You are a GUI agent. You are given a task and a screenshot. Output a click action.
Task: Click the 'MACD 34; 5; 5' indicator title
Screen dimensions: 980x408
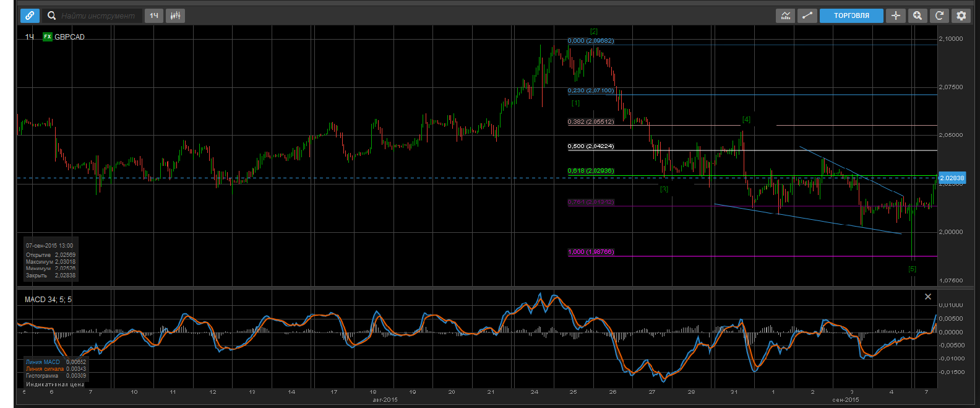click(x=48, y=300)
